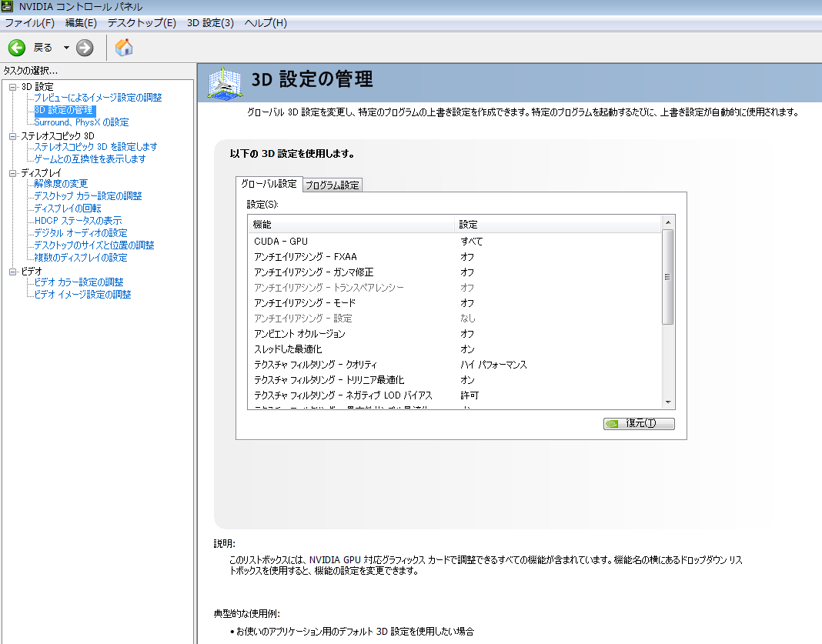Open デジタル オーディオの設定 link
This screenshot has width=822, height=644.
click(x=81, y=233)
